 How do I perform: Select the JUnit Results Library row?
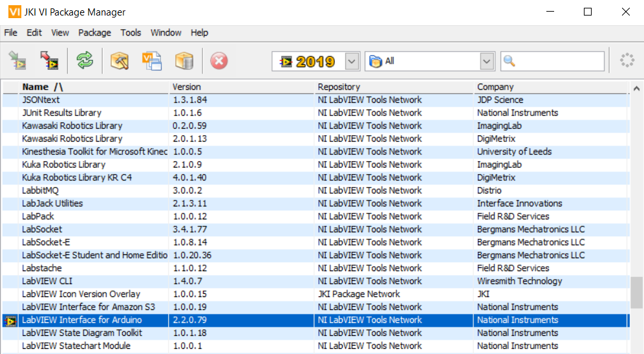tap(316, 113)
